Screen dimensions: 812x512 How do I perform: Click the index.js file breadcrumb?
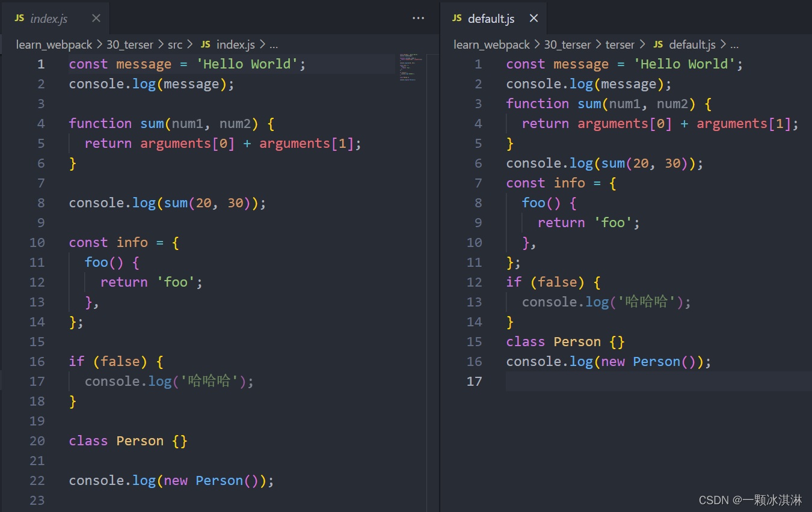pos(228,44)
